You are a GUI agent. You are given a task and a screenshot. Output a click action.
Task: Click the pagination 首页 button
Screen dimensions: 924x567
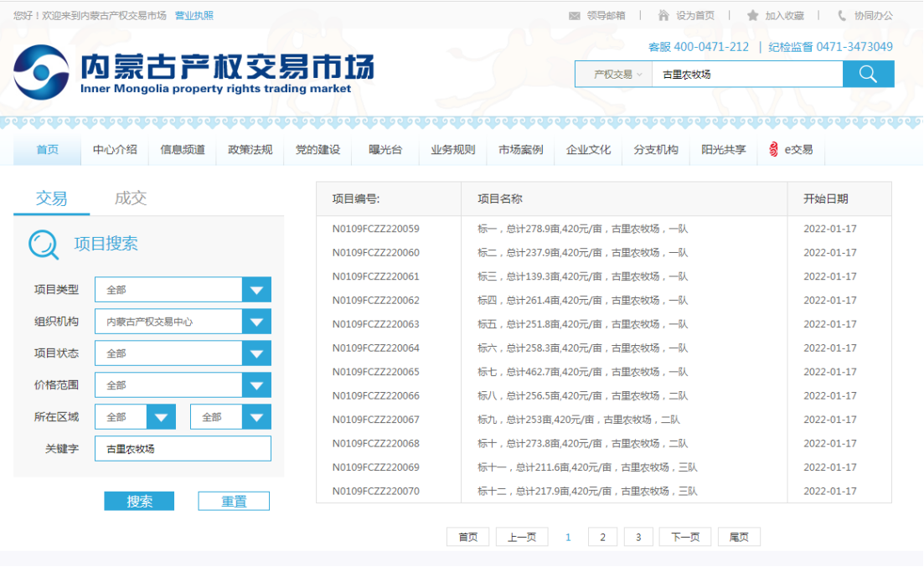pyautogui.click(x=468, y=537)
